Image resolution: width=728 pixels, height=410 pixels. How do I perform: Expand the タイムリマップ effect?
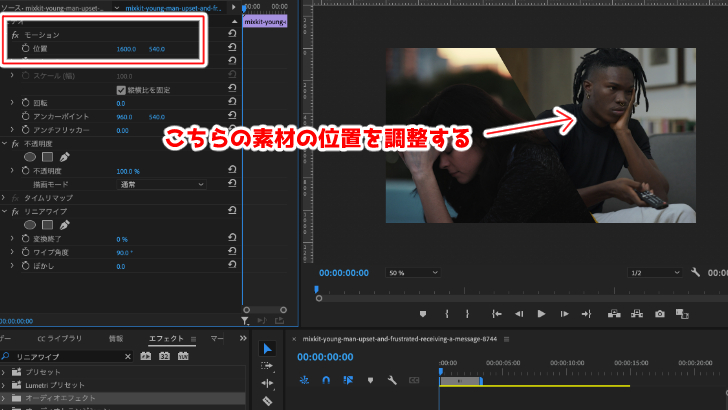pyautogui.click(x=4, y=197)
